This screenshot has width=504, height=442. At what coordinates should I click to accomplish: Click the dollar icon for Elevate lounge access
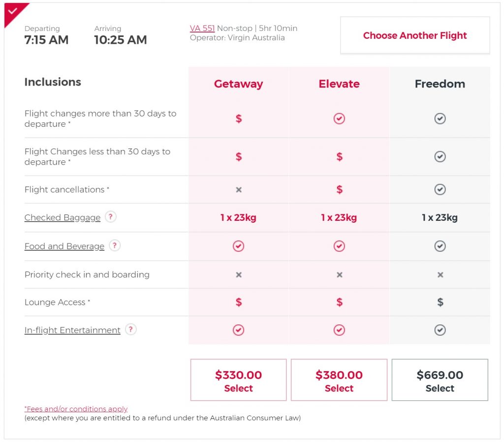pos(339,302)
